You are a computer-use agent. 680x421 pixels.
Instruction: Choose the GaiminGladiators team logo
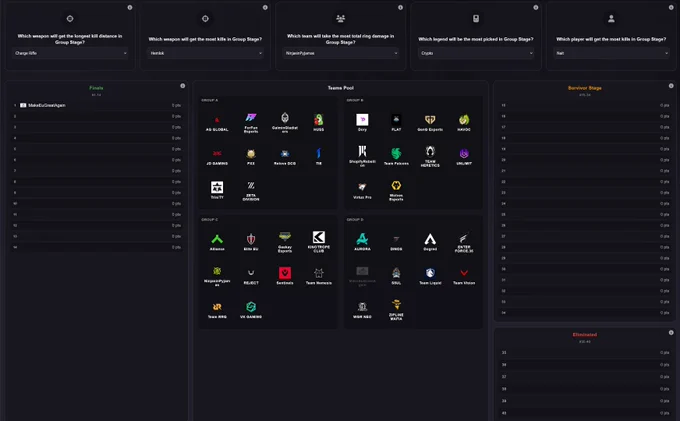(x=285, y=117)
